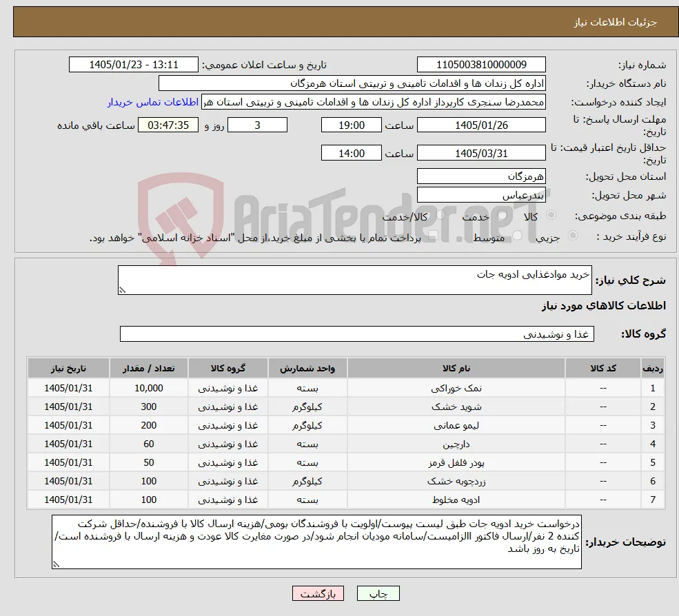Click the نام کالا column header
This screenshot has width=679, height=616.
point(456,368)
